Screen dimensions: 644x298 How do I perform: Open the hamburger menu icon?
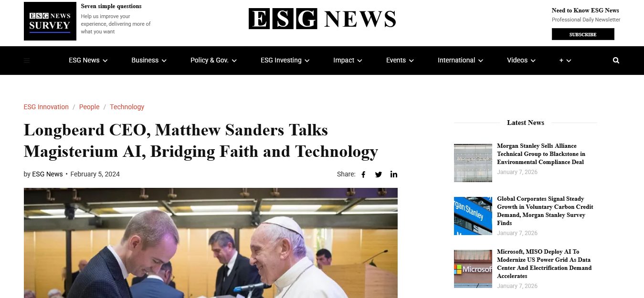point(27,61)
